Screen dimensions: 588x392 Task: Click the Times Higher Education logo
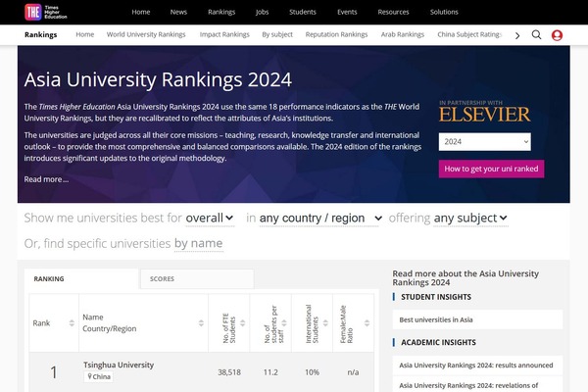(46, 12)
